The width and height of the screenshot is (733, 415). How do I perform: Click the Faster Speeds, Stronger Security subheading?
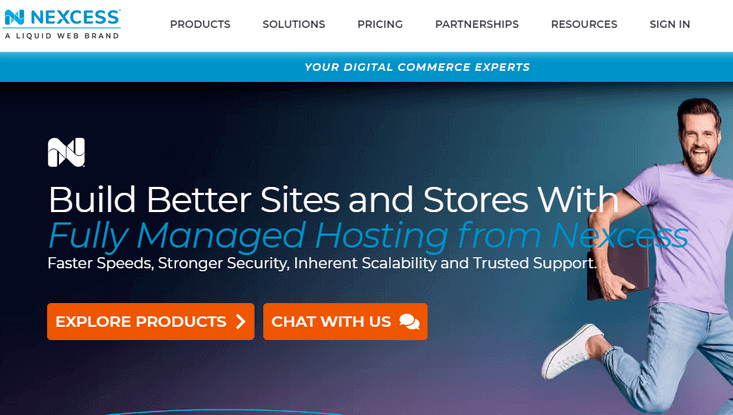(322, 263)
